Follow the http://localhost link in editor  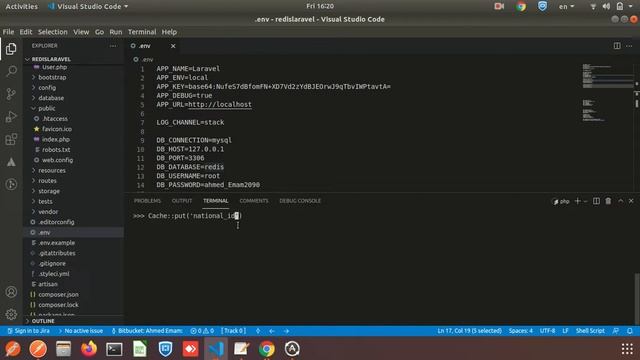point(220,104)
